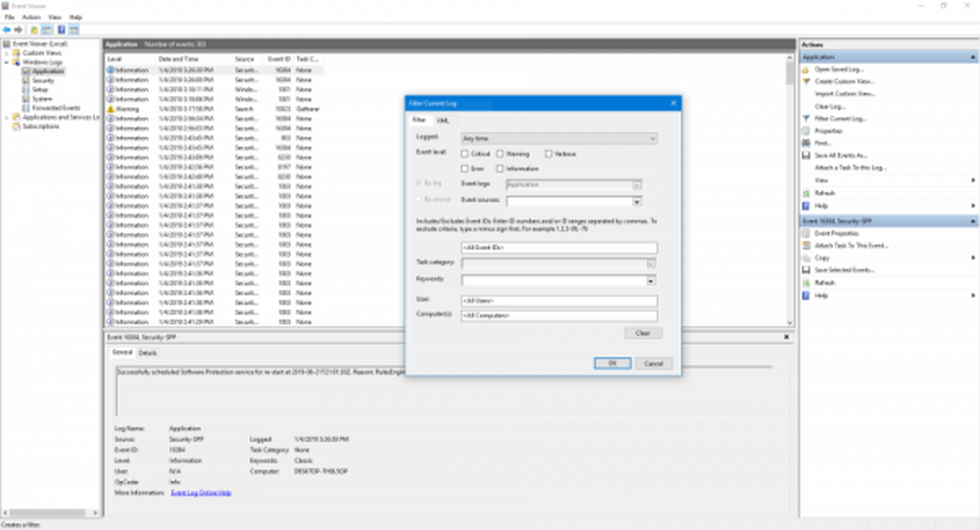
Task: Click the Up One Level folder toolbar icon
Action: click(33, 30)
